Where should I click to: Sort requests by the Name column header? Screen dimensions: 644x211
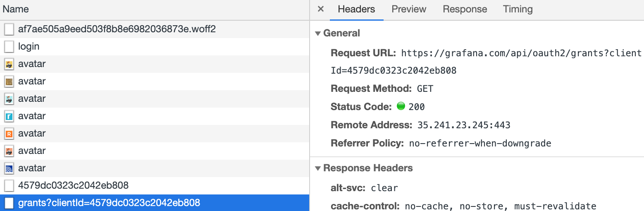16,9
